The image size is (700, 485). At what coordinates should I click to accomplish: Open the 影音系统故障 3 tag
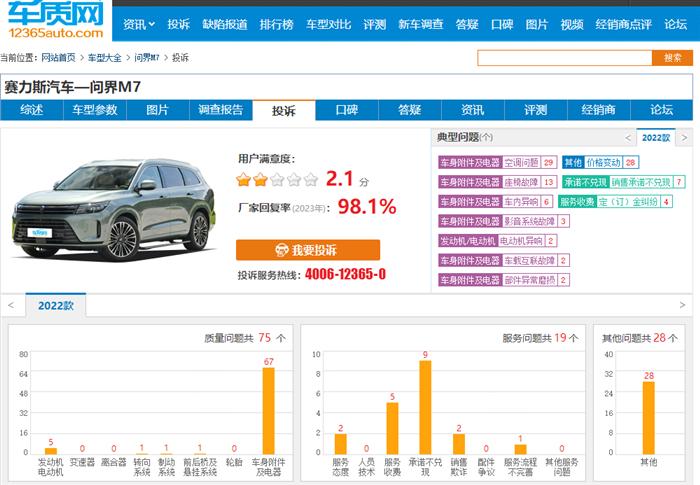[x=504, y=222]
